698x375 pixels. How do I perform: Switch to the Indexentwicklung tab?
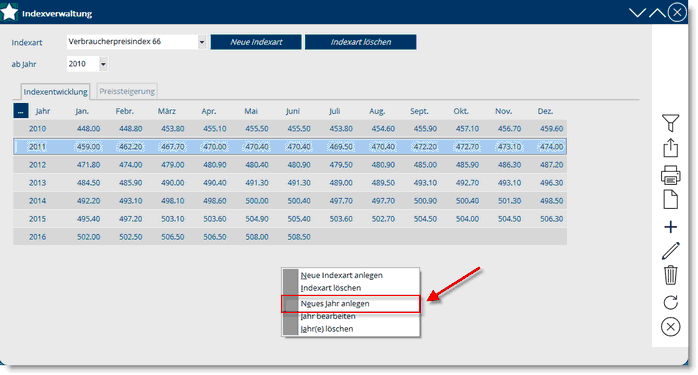pyautogui.click(x=55, y=91)
